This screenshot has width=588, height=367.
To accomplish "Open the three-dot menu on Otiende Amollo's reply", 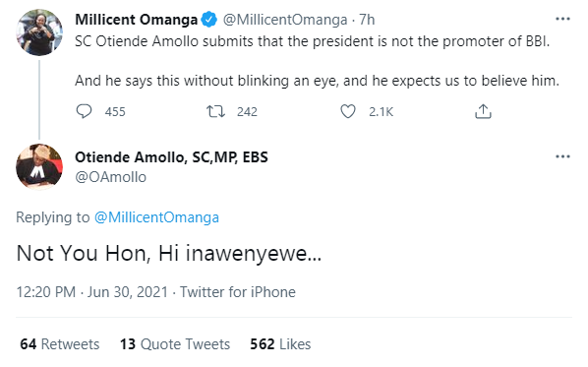I will [x=562, y=156].
